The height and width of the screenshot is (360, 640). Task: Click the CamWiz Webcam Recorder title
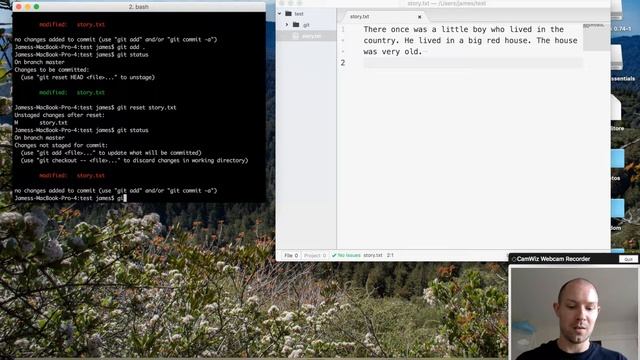553,259
